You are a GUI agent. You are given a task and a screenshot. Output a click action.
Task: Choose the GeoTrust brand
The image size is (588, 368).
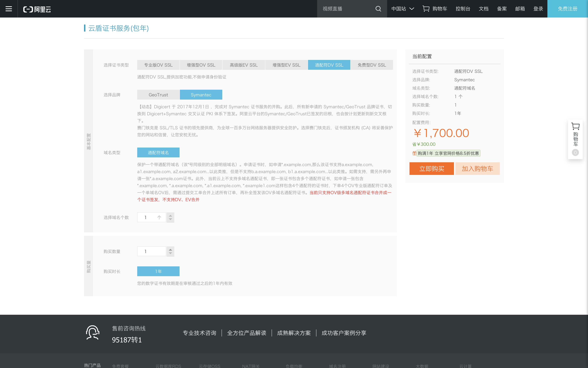click(158, 95)
